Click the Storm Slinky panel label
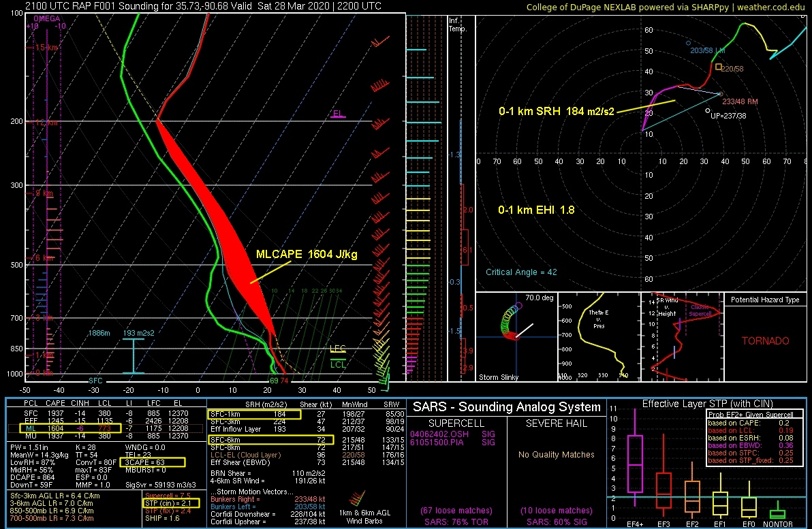The width and height of the screenshot is (812, 529). (x=498, y=377)
